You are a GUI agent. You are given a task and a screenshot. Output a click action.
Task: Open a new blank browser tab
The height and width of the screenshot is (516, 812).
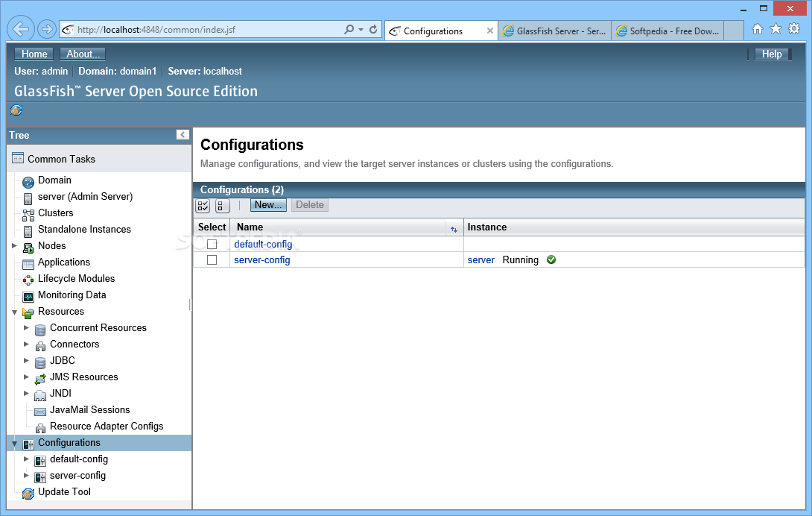tap(733, 31)
